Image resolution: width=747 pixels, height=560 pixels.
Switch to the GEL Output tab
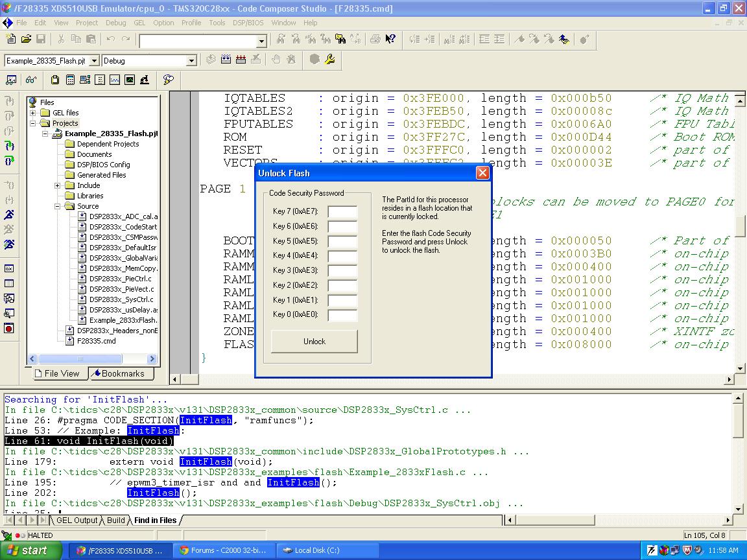point(77,520)
